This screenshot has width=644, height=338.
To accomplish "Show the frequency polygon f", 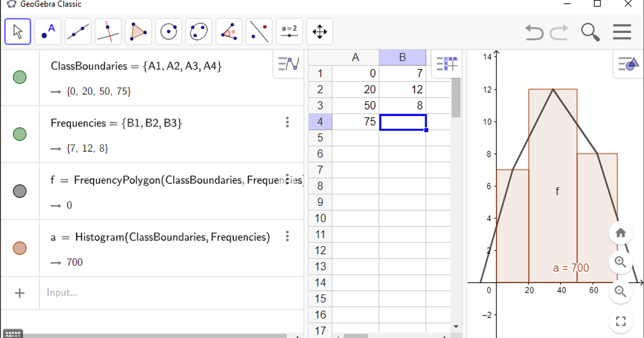I will click(19, 190).
